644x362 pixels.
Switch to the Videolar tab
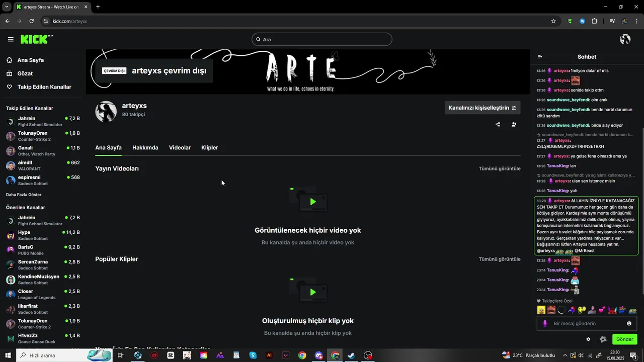pyautogui.click(x=180, y=148)
